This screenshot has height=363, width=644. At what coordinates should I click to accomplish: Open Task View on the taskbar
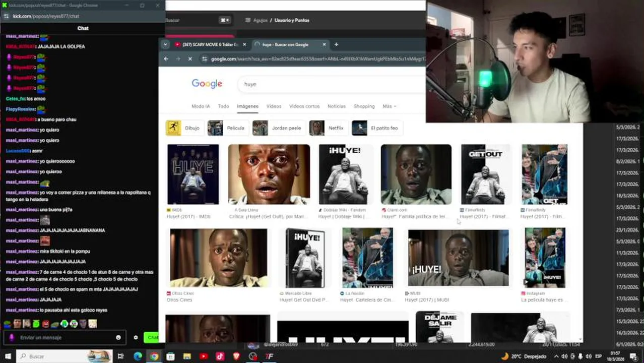point(120,356)
